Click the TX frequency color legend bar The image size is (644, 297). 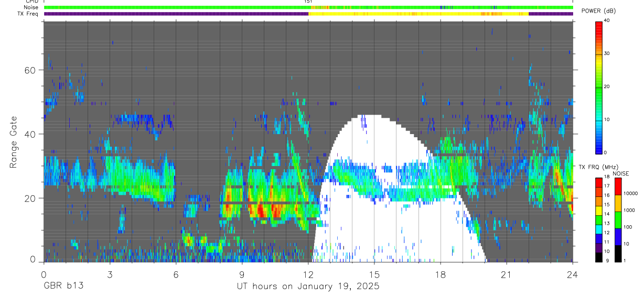point(599,219)
